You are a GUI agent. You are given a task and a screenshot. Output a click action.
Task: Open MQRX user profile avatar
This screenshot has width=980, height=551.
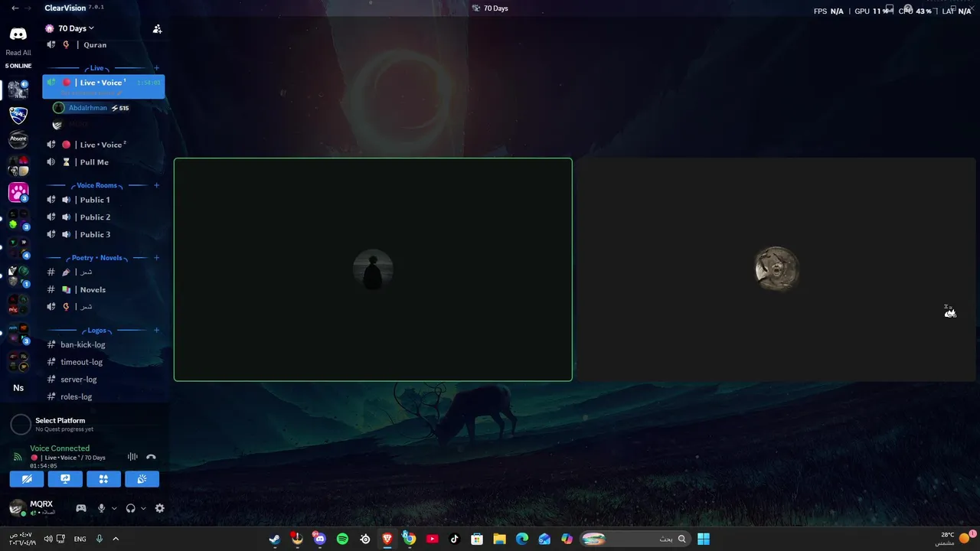tap(18, 507)
